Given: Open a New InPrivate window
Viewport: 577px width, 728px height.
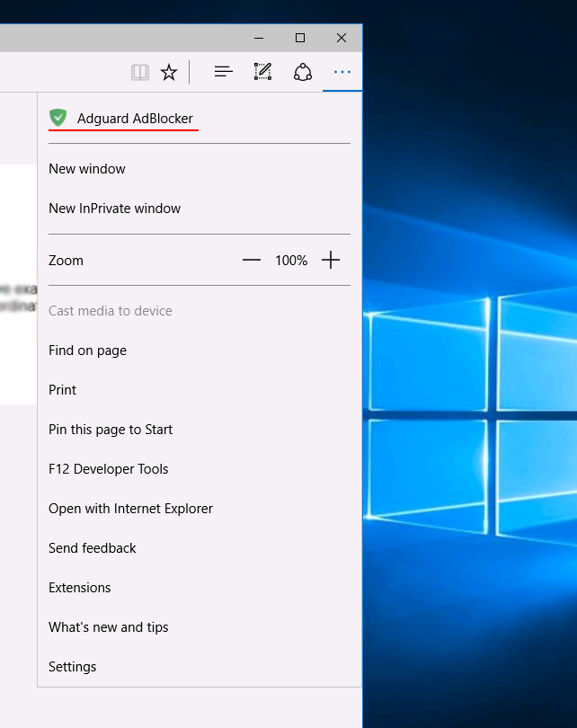Looking at the screenshot, I should [115, 209].
